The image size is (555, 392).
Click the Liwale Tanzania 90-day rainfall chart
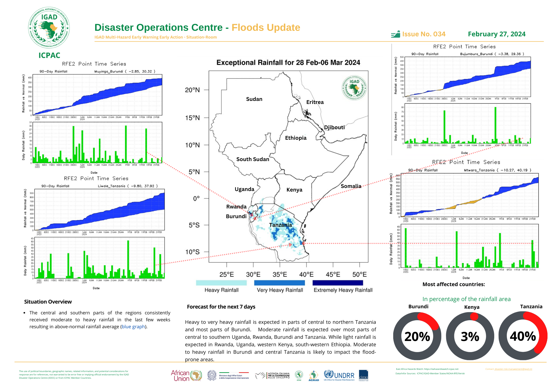tap(100, 210)
